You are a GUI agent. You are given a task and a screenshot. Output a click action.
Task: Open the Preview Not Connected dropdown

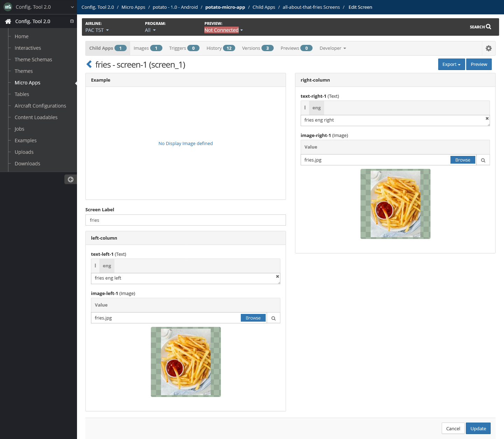pyautogui.click(x=223, y=30)
